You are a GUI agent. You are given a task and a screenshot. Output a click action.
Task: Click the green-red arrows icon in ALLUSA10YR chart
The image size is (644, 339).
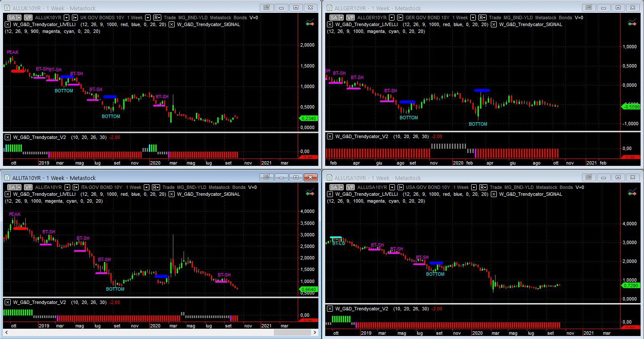pyautogui.click(x=632, y=193)
